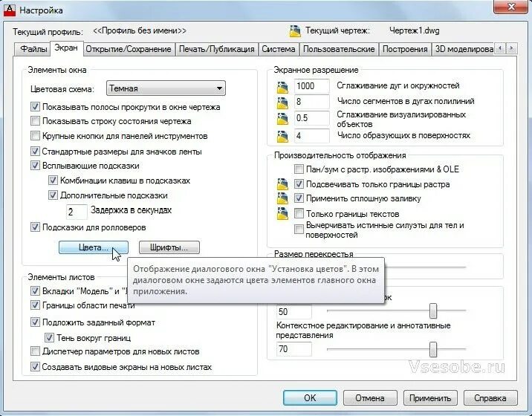Enable Крупные кнопки для панелей инструментов

coord(35,136)
